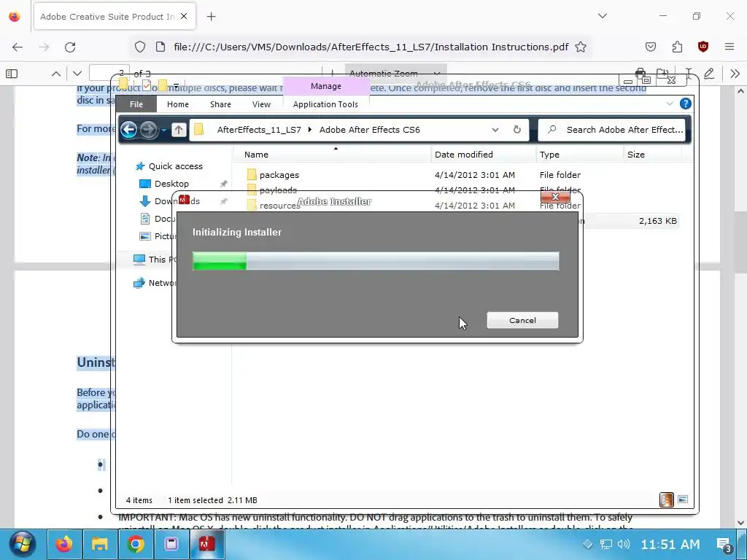
Task: Click the Initializing Installer progress bar
Action: (376, 261)
